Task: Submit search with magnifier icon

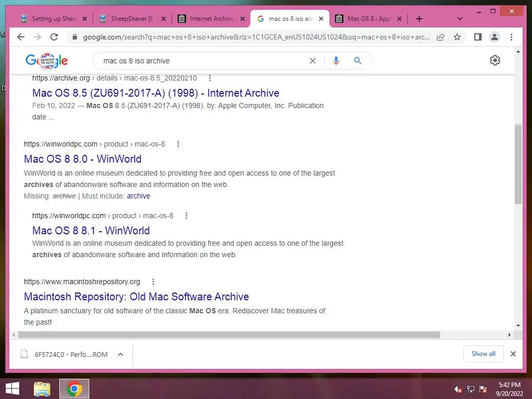Action: 357,61
